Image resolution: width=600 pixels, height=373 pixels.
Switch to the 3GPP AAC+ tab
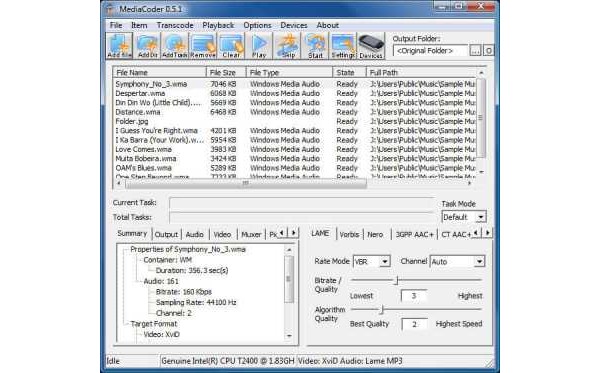415,234
